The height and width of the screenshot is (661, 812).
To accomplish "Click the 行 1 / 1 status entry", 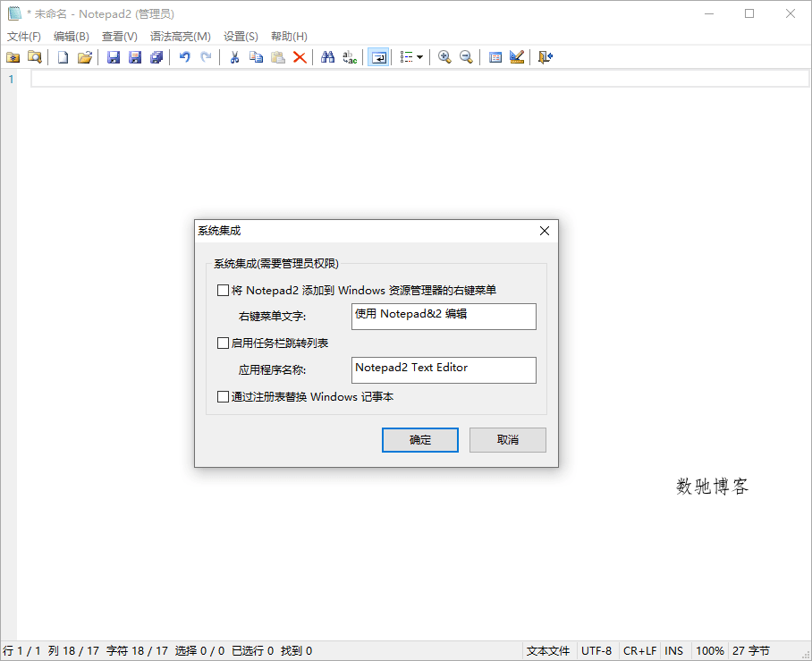I will [x=21, y=651].
